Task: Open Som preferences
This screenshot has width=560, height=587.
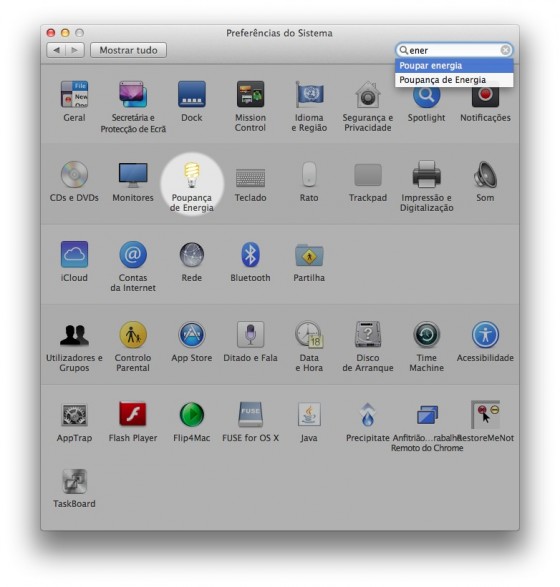Action: (x=485, y=174)
